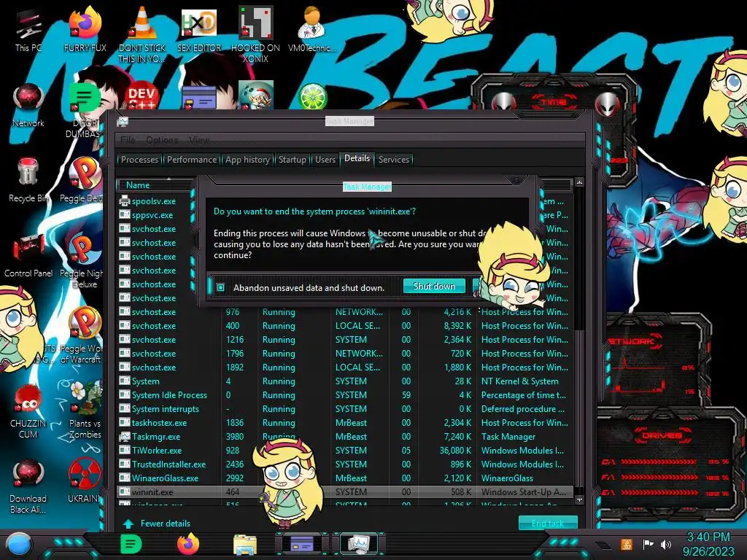The image size is (747, 560).
Task: Click the TIME desktop gadget
Action: click(554, 101)
